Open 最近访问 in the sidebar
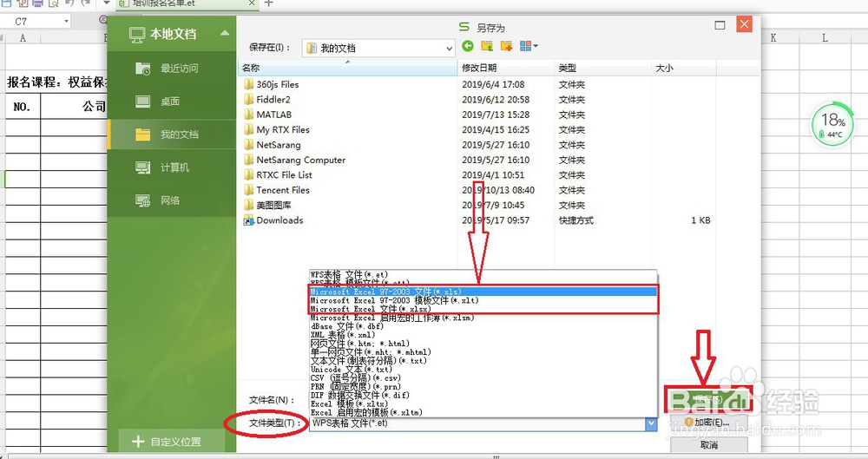The width and height of the screenshot is (868, 459). pyautogui.click(x=172, y=69)
